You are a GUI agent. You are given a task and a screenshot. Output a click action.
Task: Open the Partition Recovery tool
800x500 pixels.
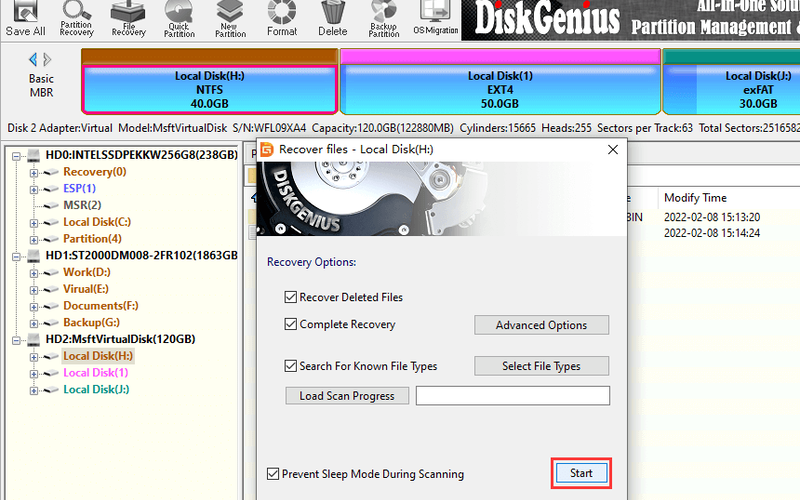click(77, 18)
